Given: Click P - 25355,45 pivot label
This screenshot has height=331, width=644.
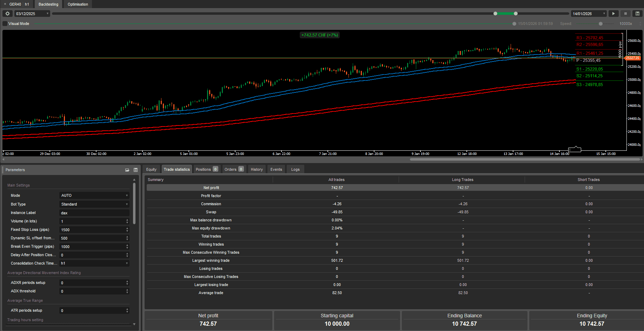Looking at the screenshot, I should click(589, 60).
